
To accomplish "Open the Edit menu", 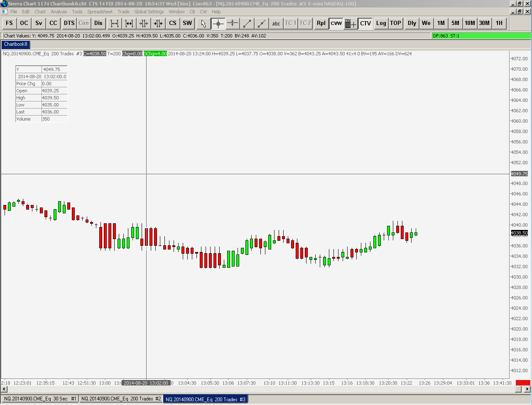I will pyautogui.click(x=26, y=12).
